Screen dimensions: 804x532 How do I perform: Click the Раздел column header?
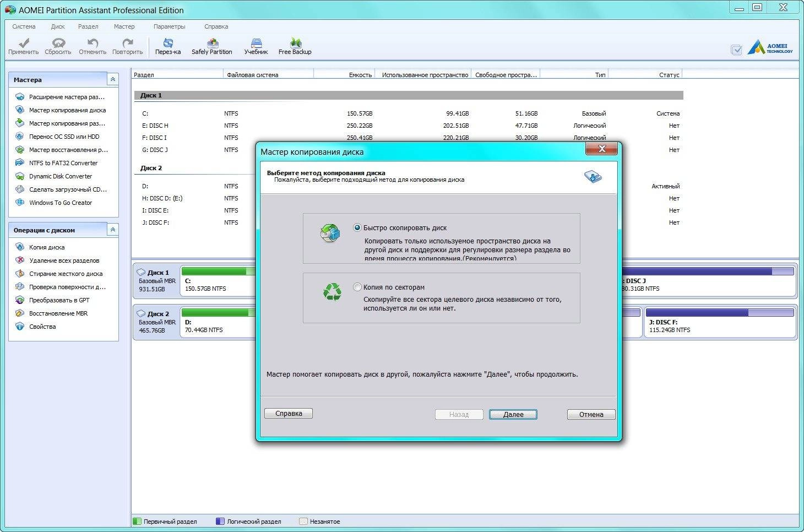[177, 74]
